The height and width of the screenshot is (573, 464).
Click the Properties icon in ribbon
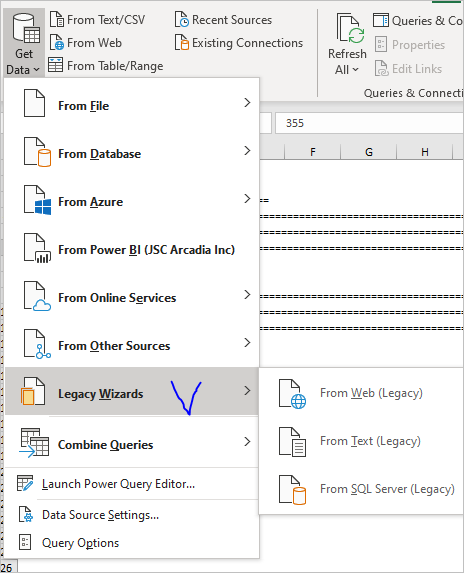381,44
